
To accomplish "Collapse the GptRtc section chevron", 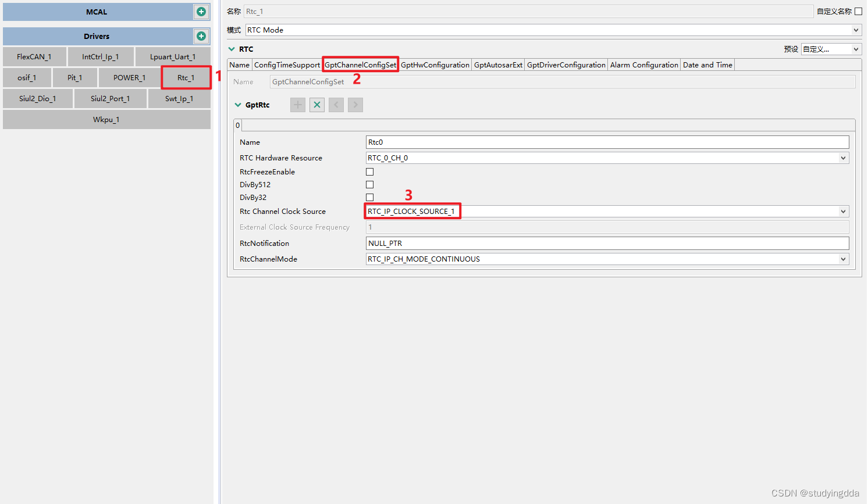I will pos(237,105).
